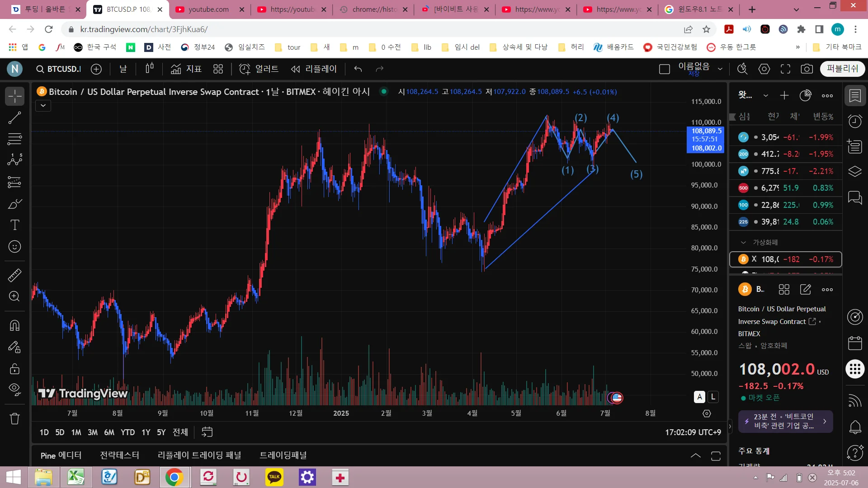Switch to 전략테스터 tab

point(119,455)
